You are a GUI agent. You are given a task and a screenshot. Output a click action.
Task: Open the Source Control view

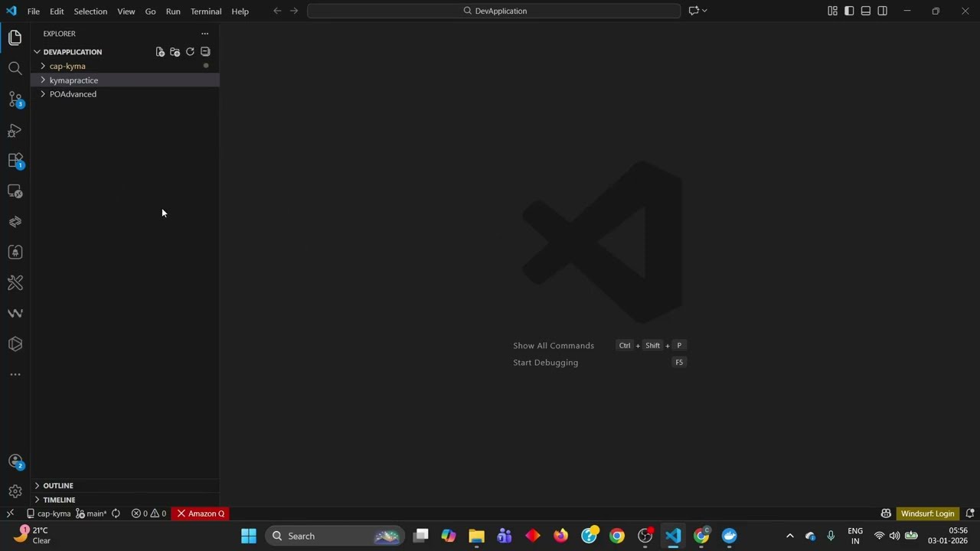coord(15,99)
